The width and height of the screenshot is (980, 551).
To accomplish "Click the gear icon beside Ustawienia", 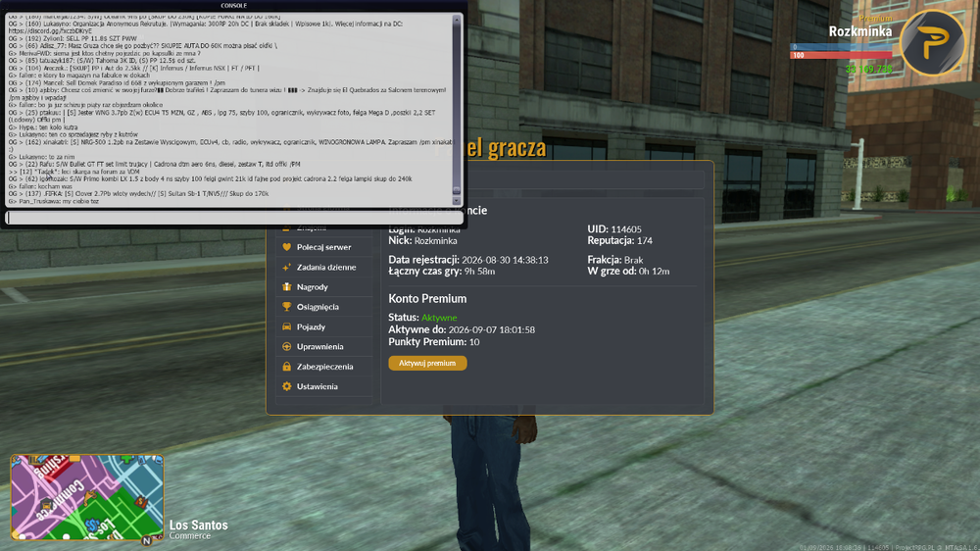I will click(x=286, y=386).
